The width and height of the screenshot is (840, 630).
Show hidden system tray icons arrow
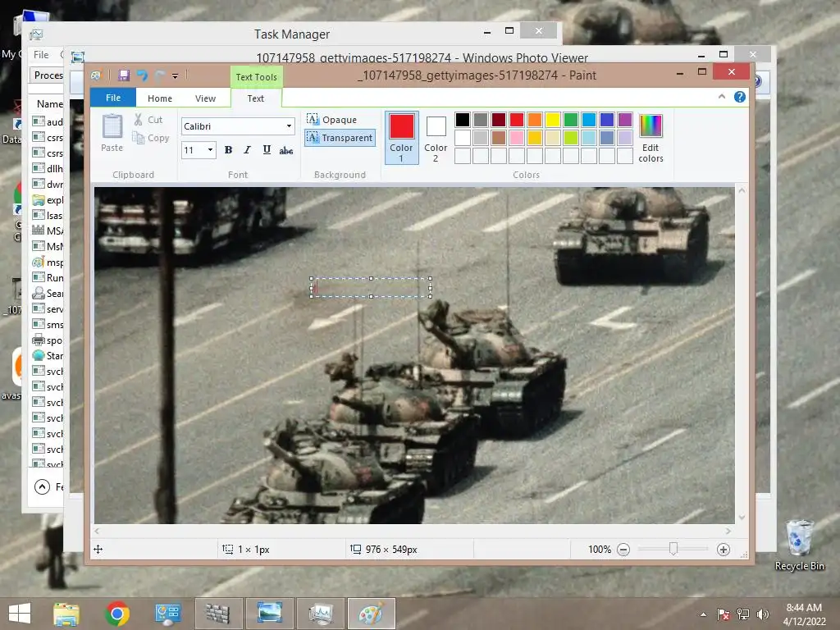coord(703,614)
